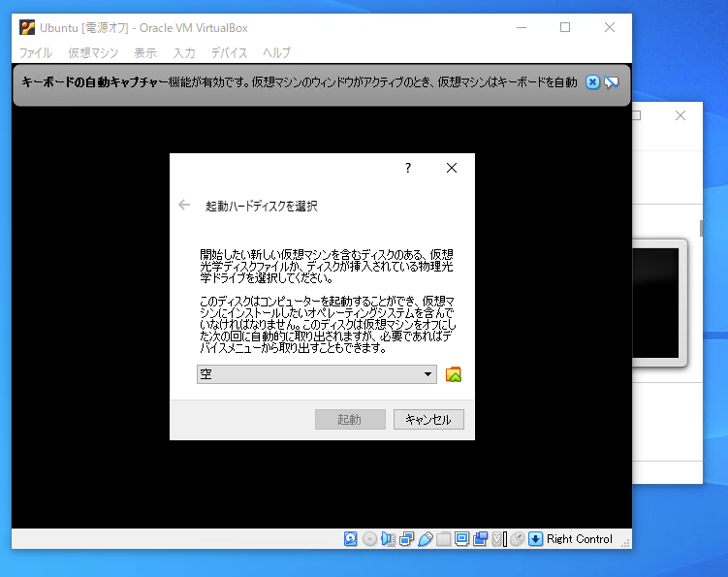Open the 空 disk selection dropdown
This screenshot has height=577, width=728.
tap(317, 374)
